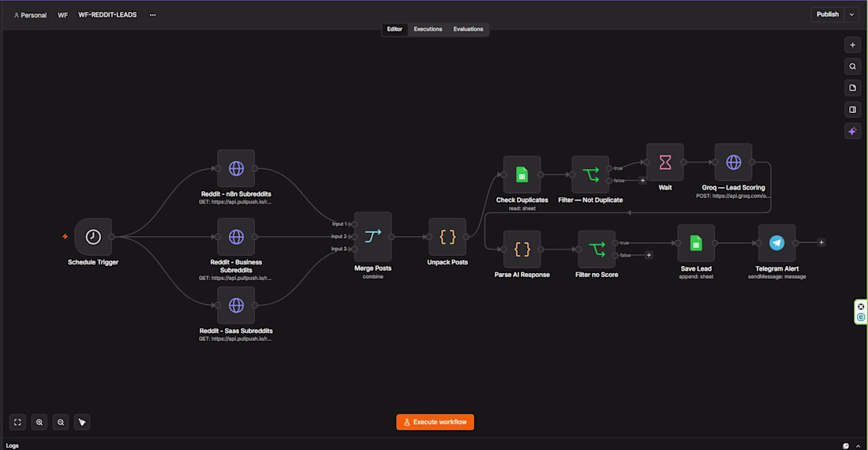Click the Merge Posts label text
The image size is (868, 450).
[x=372, y=268]
